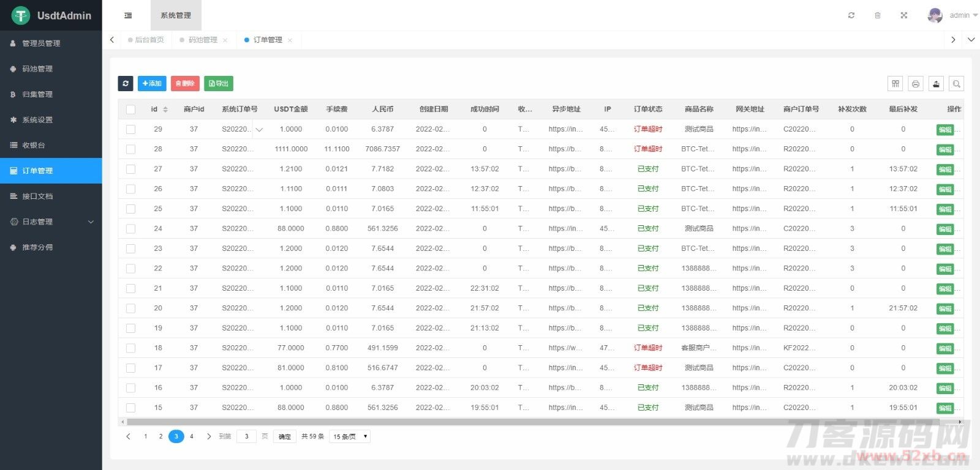
Task: Click the horizontal table scrollbar
Action: [533, 422]
